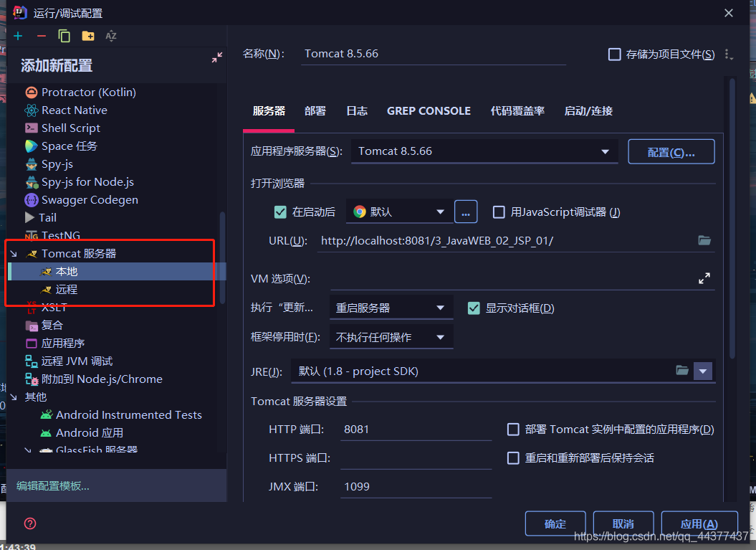Image resolution: width=756 pixels, height=550 pixels.
Task: Click the remove configuration minus icon
Action: 41,35
